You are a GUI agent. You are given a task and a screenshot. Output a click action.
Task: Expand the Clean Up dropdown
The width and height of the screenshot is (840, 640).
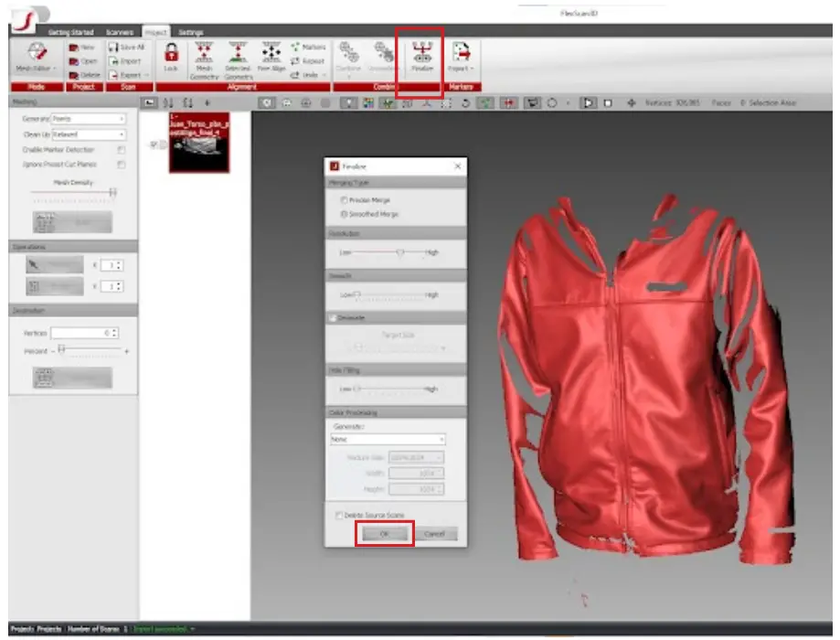coord(88,133)
